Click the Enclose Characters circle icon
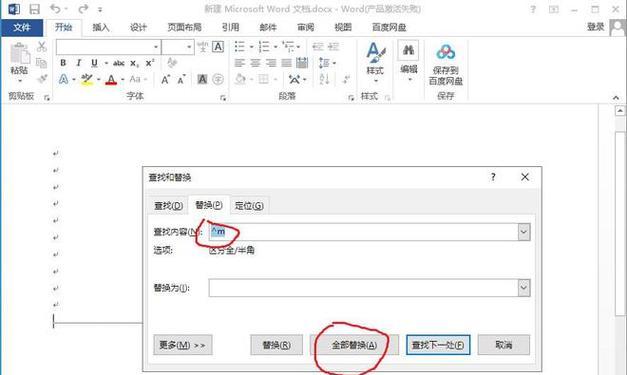This screenshot has height=375, width=627. [218, 79]
